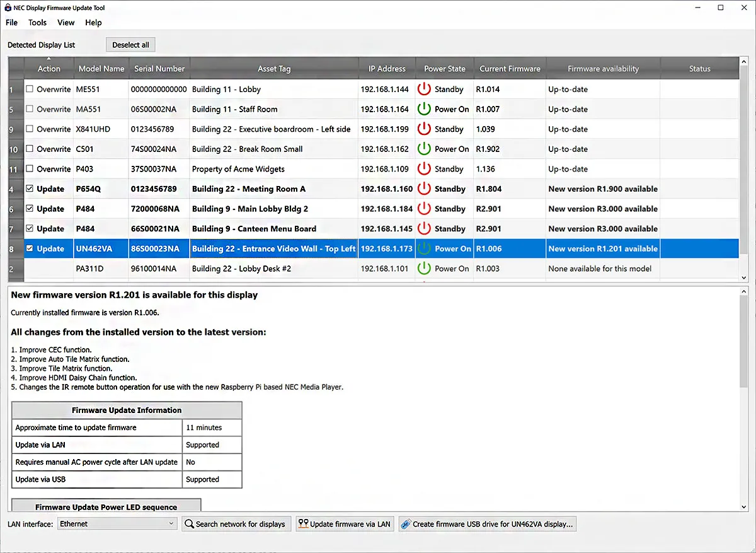Open the File menu
Viewport: 756px width, 553px height.
coord(11,23)
